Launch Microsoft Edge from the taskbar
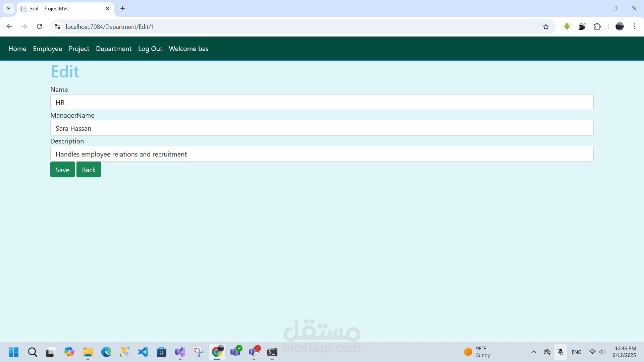The height and width of the screenshot is (362, 644). (x=106, y=352)
